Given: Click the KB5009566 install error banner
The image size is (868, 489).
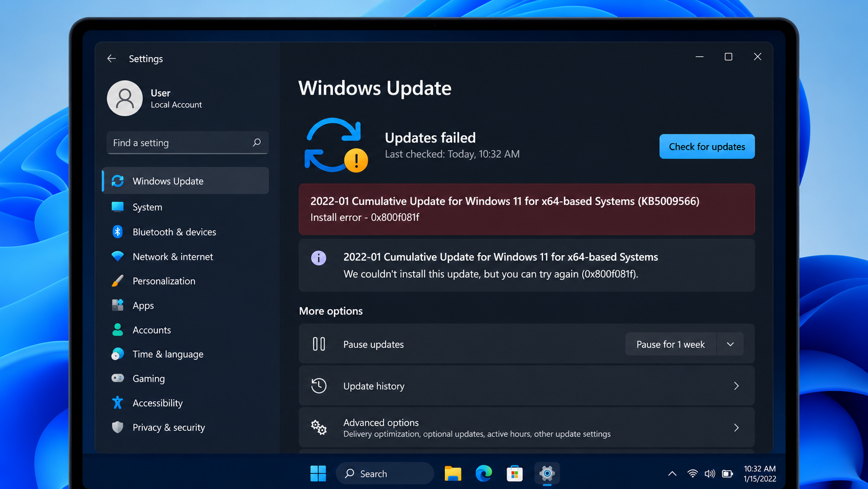Looking at the screenshot, I should pos(527,209).
